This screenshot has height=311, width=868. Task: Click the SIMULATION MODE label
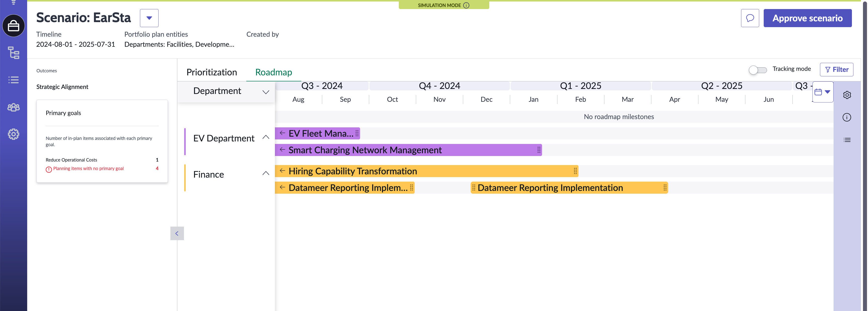439,5
